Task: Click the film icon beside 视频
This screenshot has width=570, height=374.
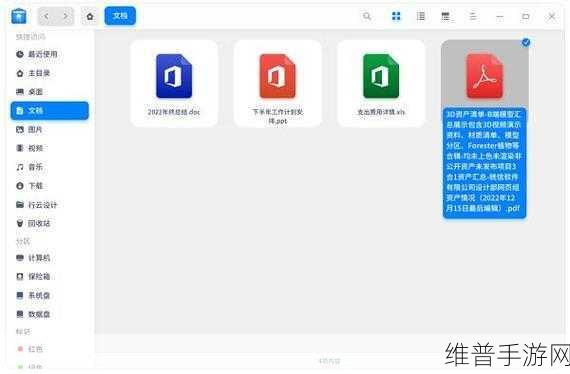Action: [x=20, y=148]
